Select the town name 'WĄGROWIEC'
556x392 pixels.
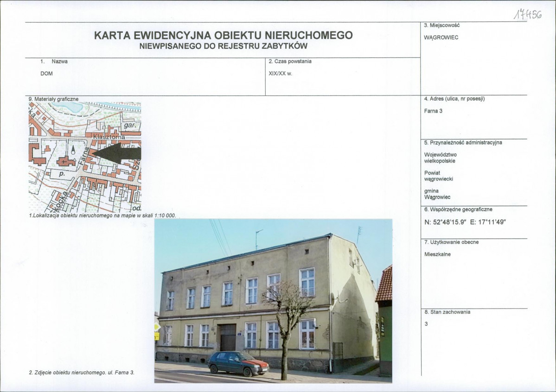[x=441, y=38]
